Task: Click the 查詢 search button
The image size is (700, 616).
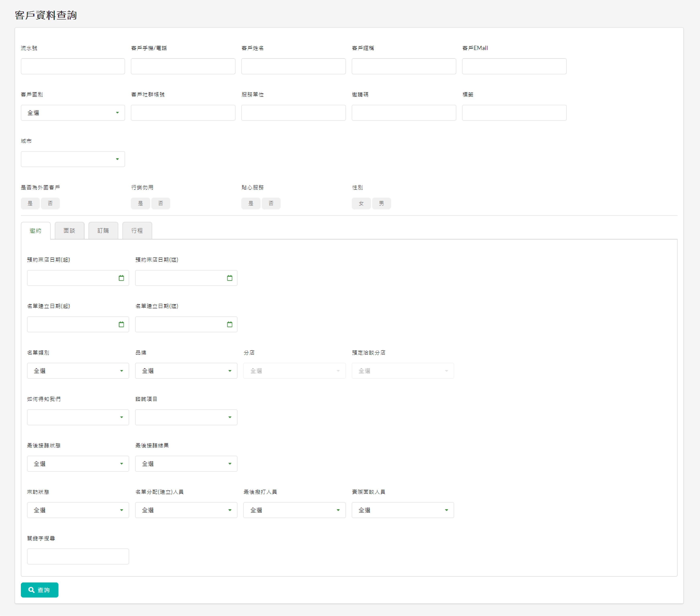Action: [x=39, y=590]
